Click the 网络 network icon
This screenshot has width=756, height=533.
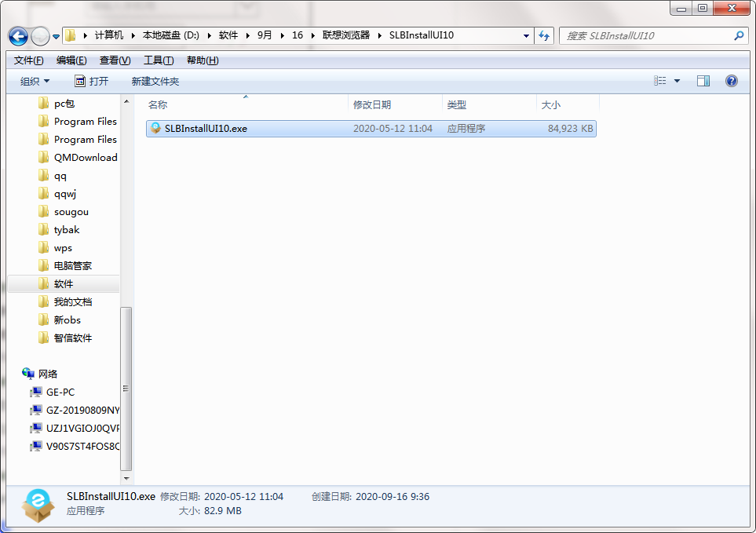[x=28, y=374]
